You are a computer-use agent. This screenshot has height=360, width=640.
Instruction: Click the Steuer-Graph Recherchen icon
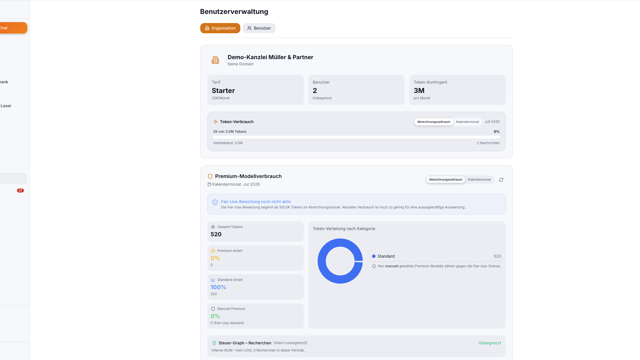(214, 343)
